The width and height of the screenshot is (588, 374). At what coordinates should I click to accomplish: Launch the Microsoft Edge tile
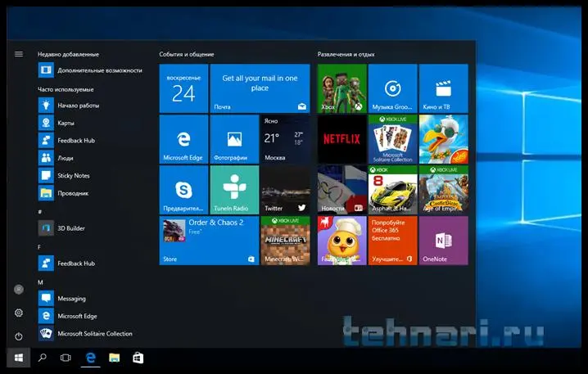point(183,139)
